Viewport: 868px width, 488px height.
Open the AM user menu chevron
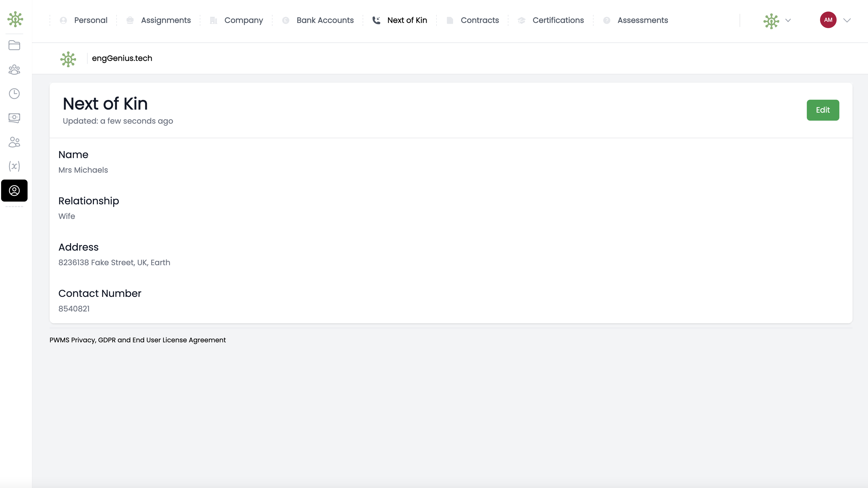847,21
